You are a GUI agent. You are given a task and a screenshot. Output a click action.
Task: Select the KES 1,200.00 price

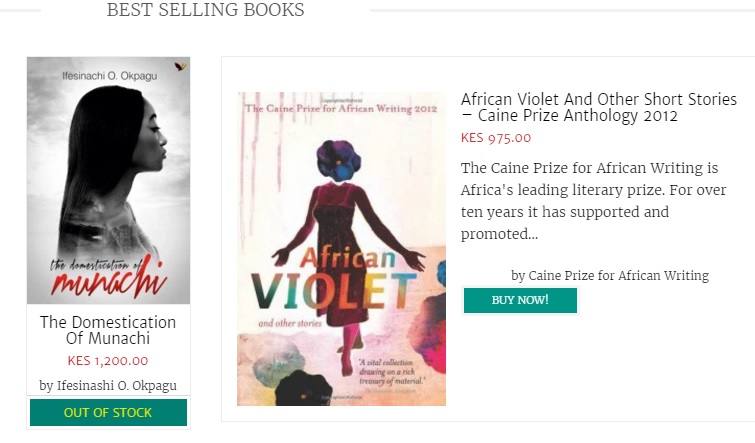pyautogui.click(x=108, y=361)
